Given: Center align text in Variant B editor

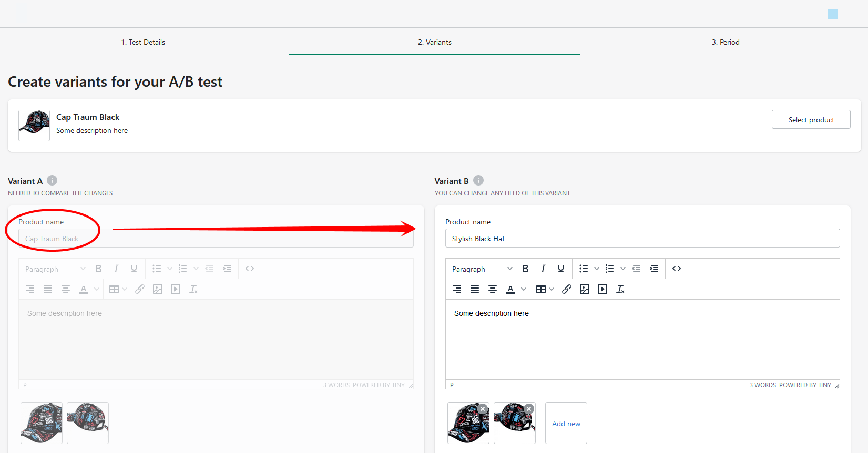Looking at the screenshot, I should (x=493, y=289).
